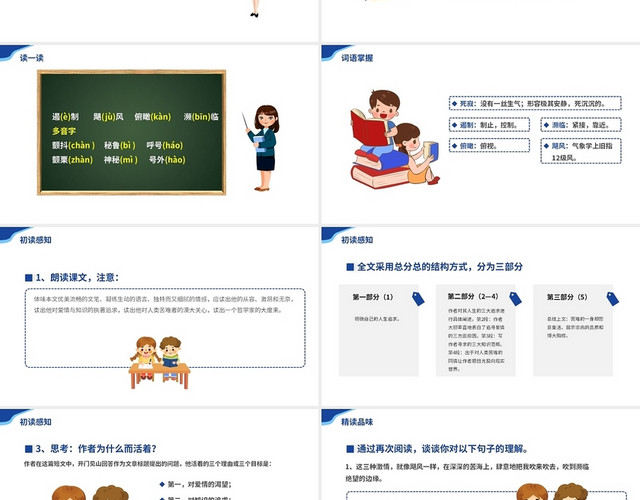640x500 pixels.
Task: Select the children reading on stacked books illustration
Action: pyautogui.click(x=395, y=140)
